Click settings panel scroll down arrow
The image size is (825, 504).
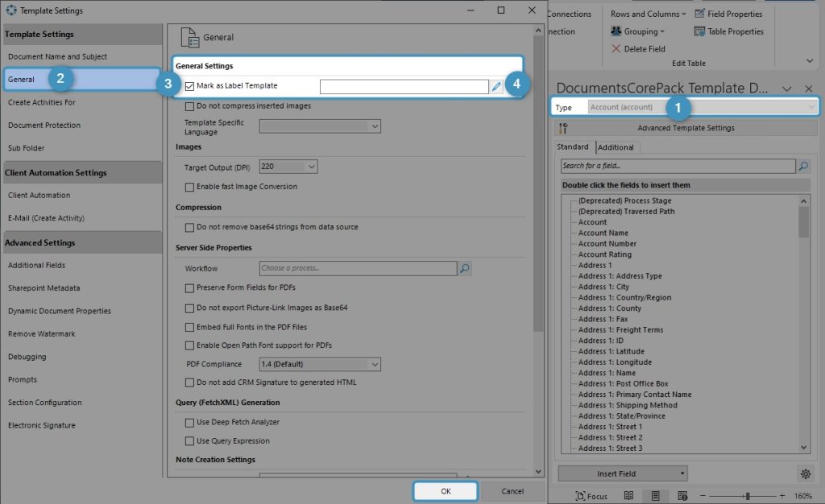tap(537, 472)
